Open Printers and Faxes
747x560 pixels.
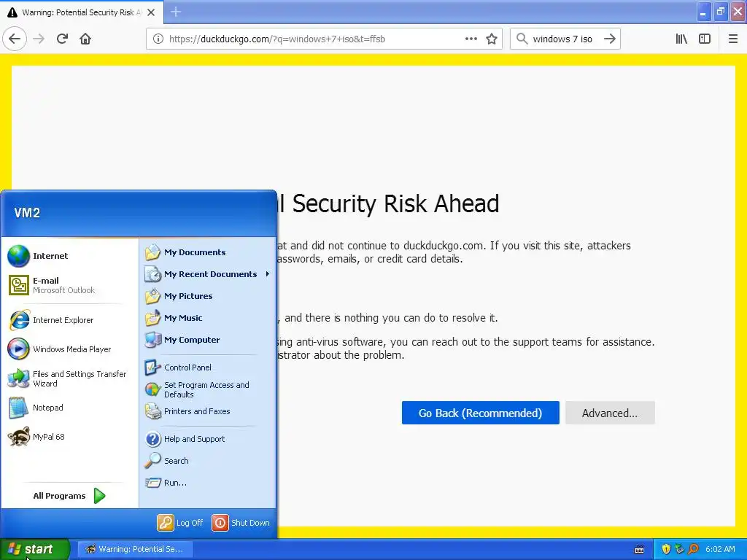point(208,411)
